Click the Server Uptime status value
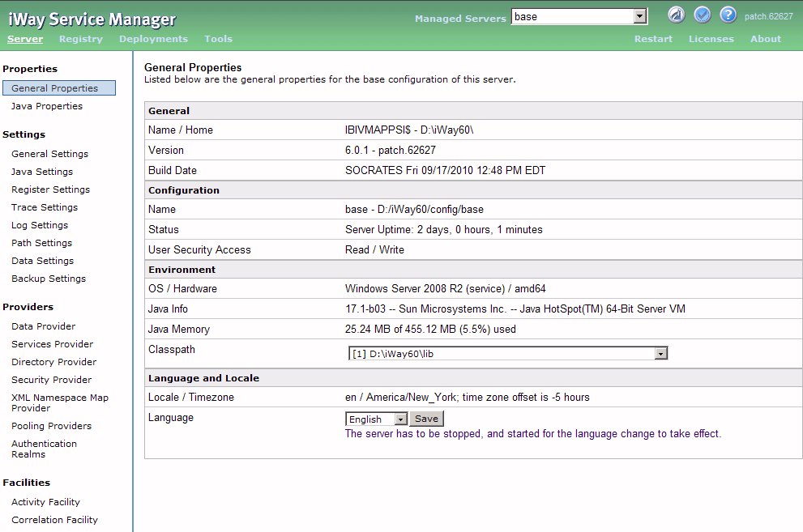The image size is (803, 532). coord(443,230)
